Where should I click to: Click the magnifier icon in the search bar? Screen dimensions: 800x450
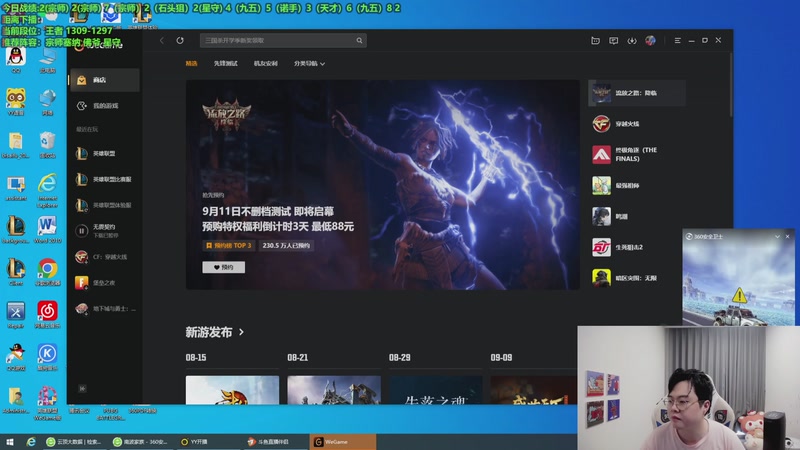(359, 41)
